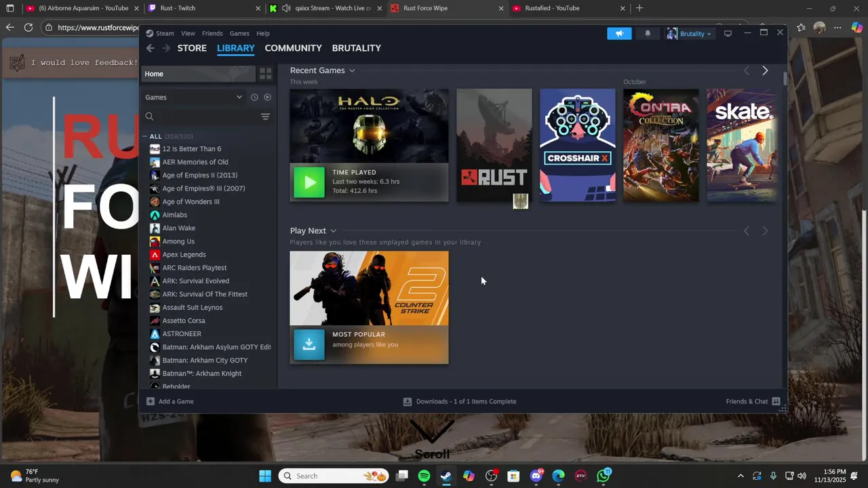Open Friends & Chat icon
Image resolution: width=868 pixels, height=488 pixels.
point(776,401)
